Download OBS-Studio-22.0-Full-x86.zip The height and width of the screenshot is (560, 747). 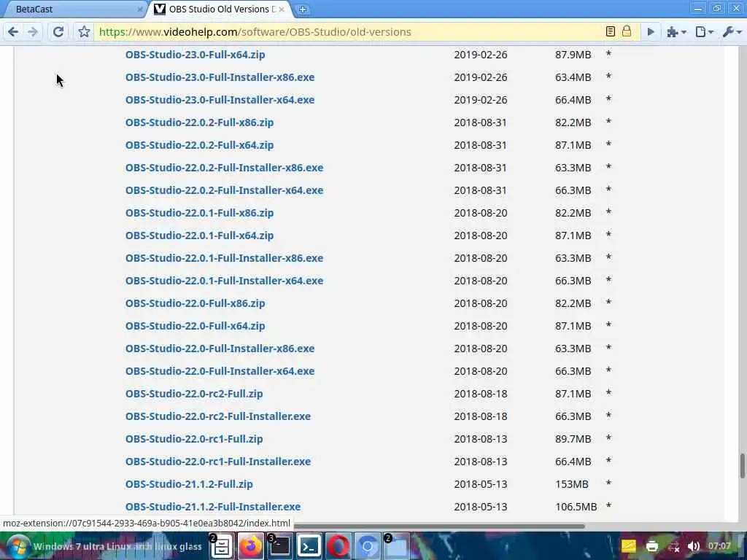195,303
